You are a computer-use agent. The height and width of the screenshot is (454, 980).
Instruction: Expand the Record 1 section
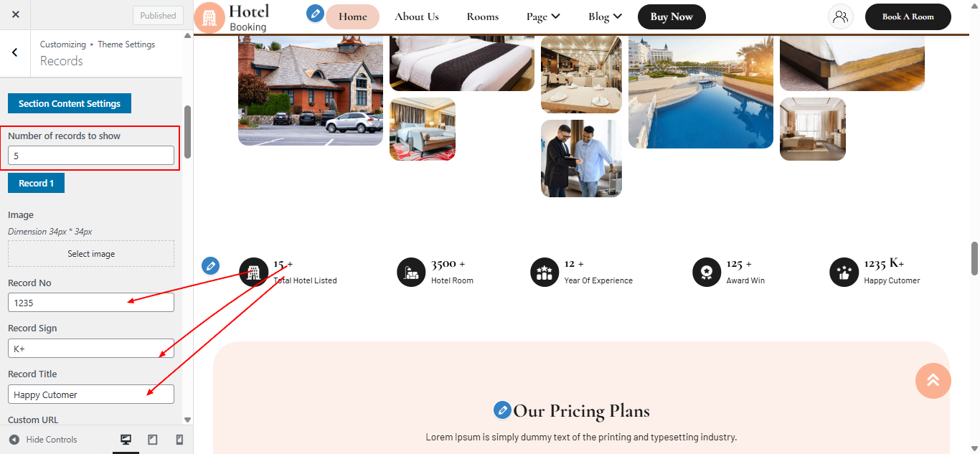pos(36,183)
